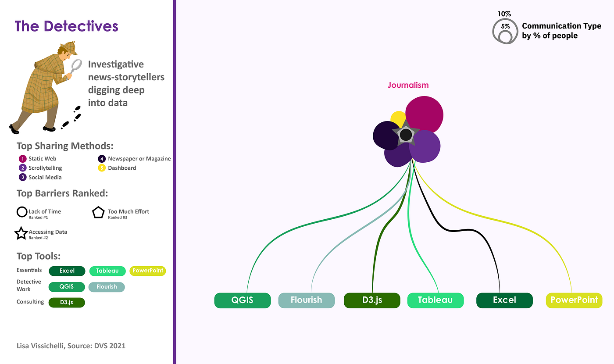Click the Communication Type legend text
This screenshot has width=614, height=364.
pos(561,31)
